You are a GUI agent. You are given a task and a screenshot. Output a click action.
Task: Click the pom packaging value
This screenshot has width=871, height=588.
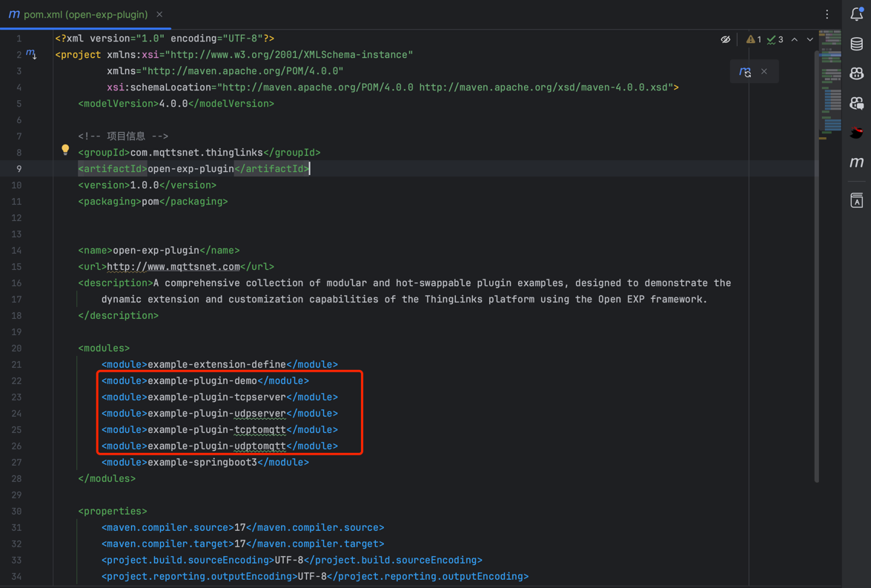tap(150, 201)
